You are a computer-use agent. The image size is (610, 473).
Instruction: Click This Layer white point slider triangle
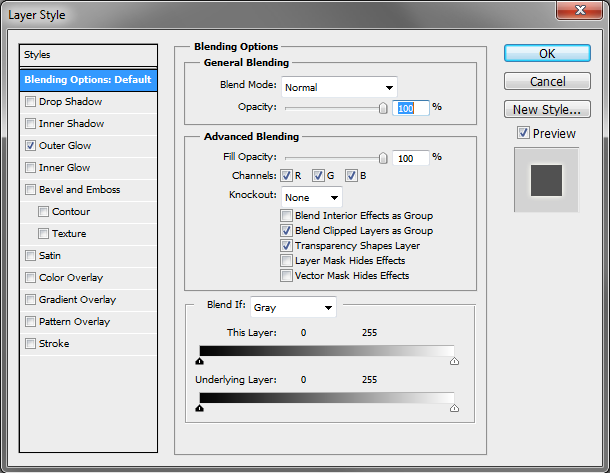pyautogui.click(x=454, y=361)
